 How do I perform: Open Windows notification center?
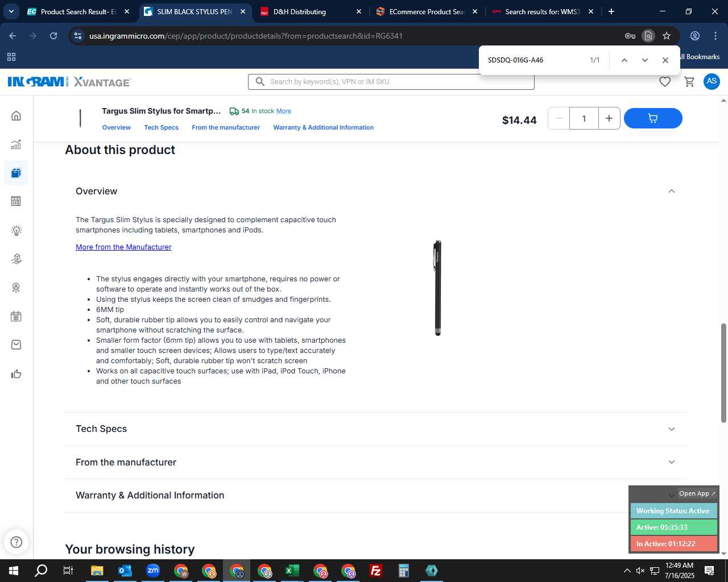(x=709, y=571)
